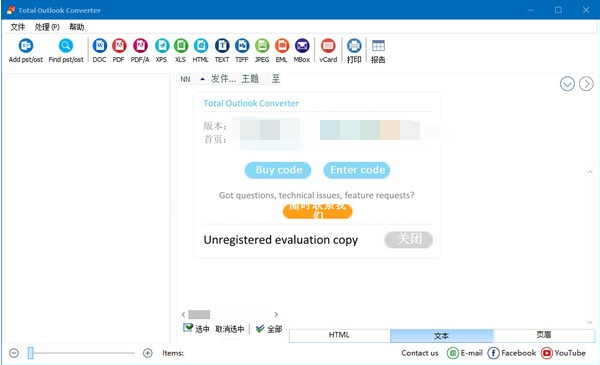Switch to the 页眉 header tab
This screenshot has width=600, height=365.
point(544,335)
